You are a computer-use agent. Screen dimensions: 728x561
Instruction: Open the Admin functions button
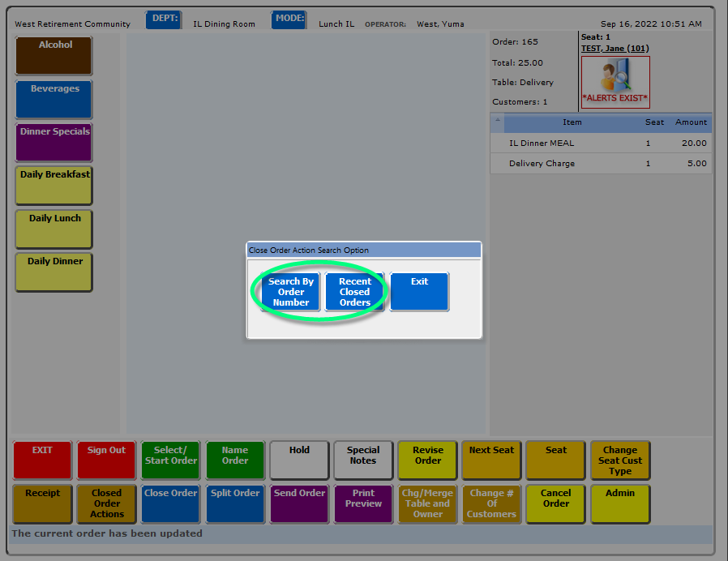620,503
